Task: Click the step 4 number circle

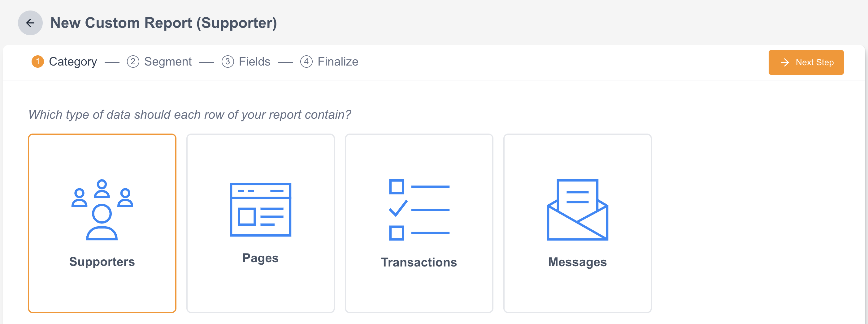Action: [306, 62]
